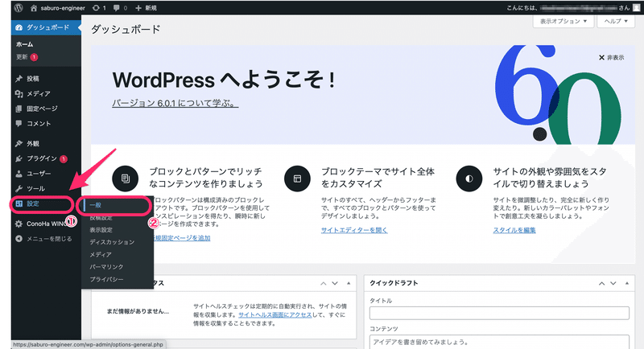Focus the コンテンツ text area

499,342
